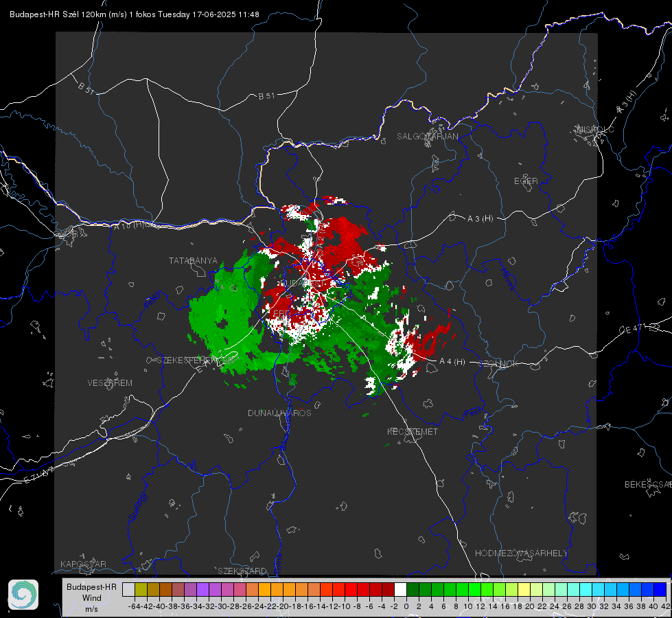This screenshot has width=672, height=618.
Task: Click the KECSKEMÉT city label
Action: coord(413,431)
